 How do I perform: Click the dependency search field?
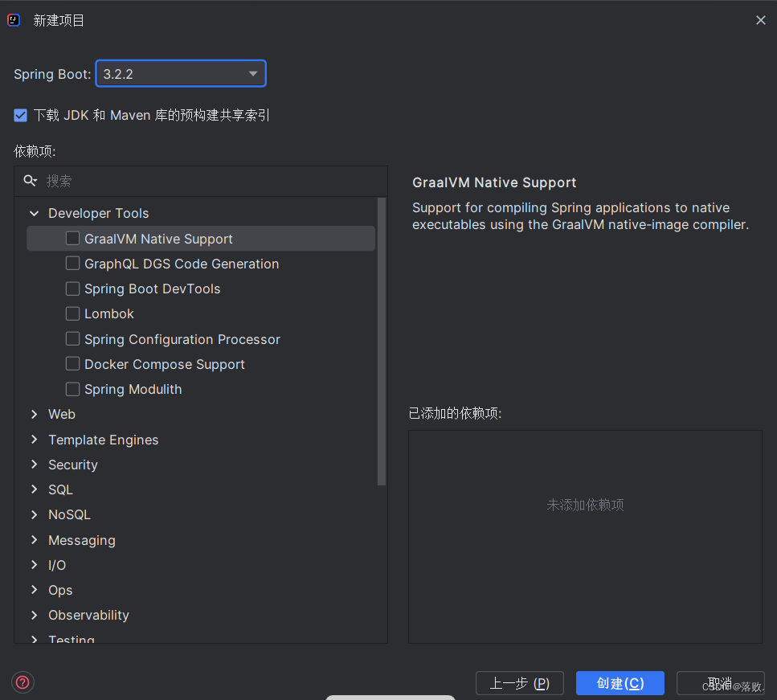coord(201,181)
